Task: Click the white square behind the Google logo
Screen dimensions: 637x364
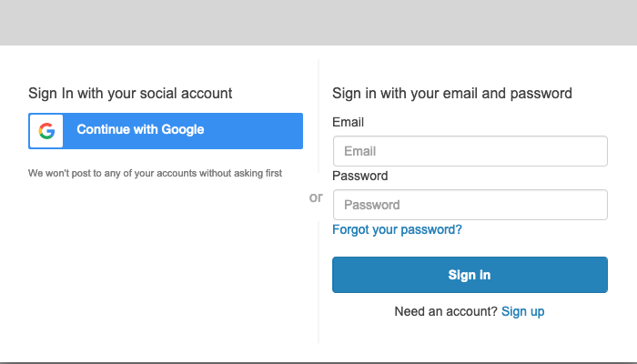Action: click(46, 131)
